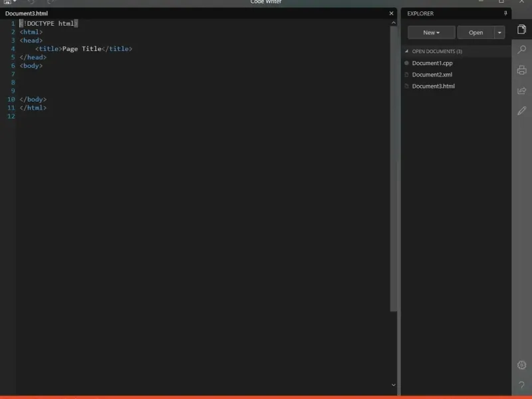Click the closing </body> tag
This screenshot has height=399, width=532.
33,99
